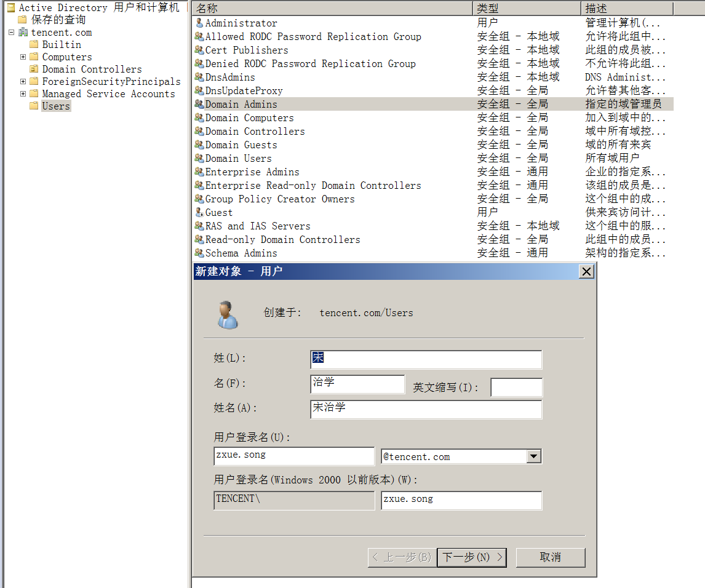Click the Guest user icon
This screenshot has width=705, height=588.
pyautogui.click(x=200, y=212)
